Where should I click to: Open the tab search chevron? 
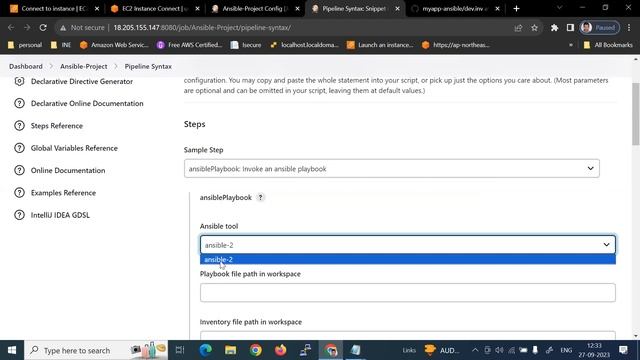click(560, 8)
